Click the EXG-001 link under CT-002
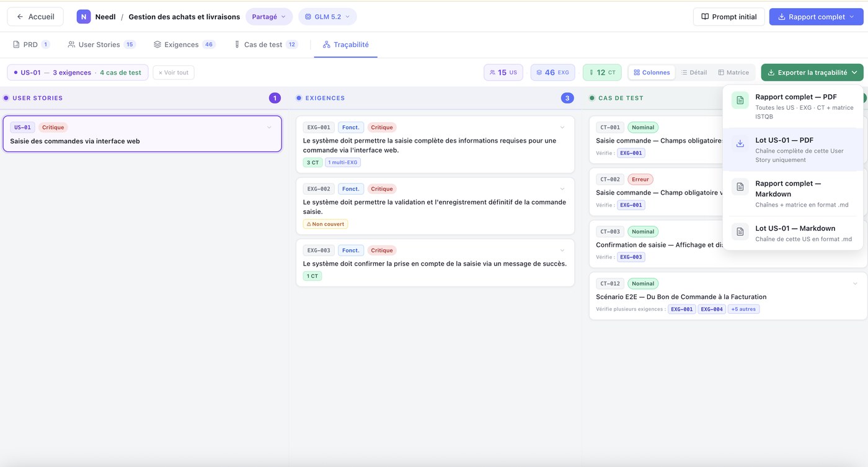 [x=631, y=205]
